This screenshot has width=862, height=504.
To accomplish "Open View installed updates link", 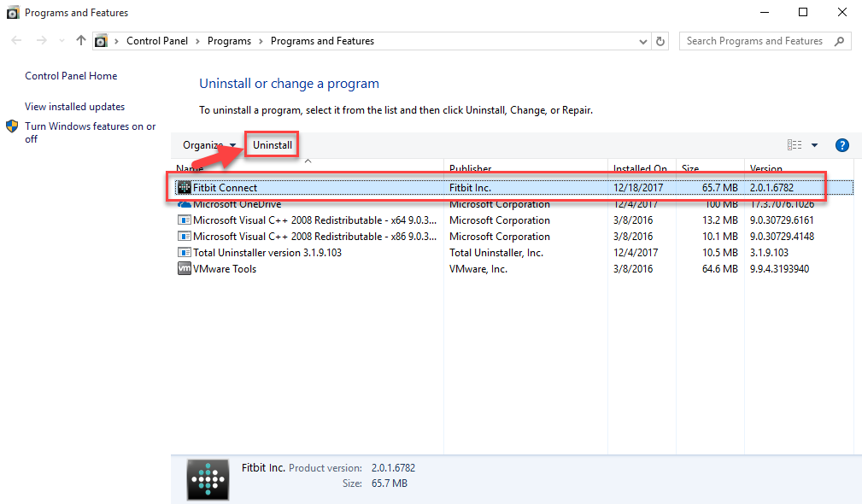I will (74, 107).
